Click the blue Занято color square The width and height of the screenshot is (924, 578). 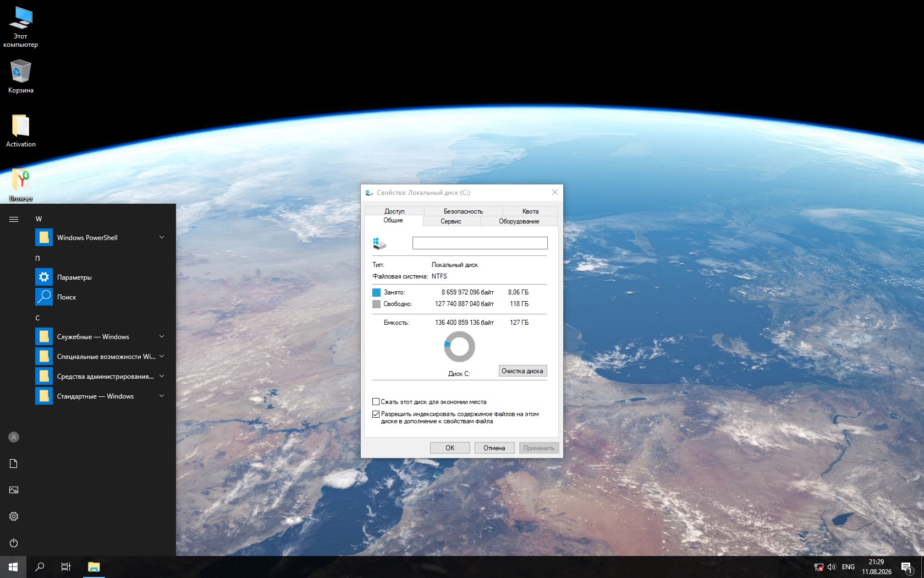[x=376, y=292]
